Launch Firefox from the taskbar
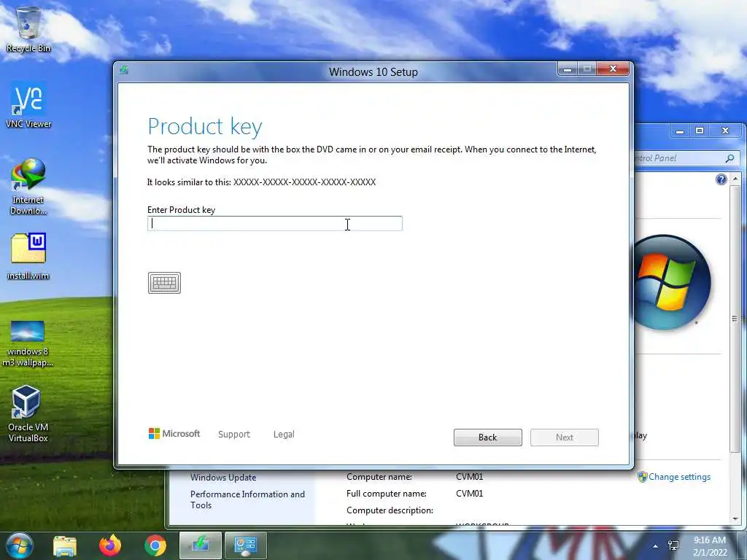 [x=110, y=545]
